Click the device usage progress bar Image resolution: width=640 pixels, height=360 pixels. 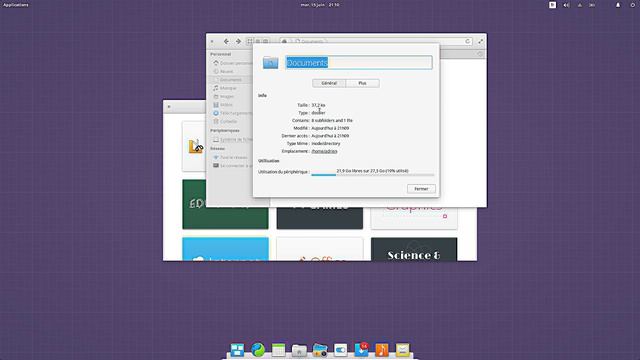click(373, 175)
